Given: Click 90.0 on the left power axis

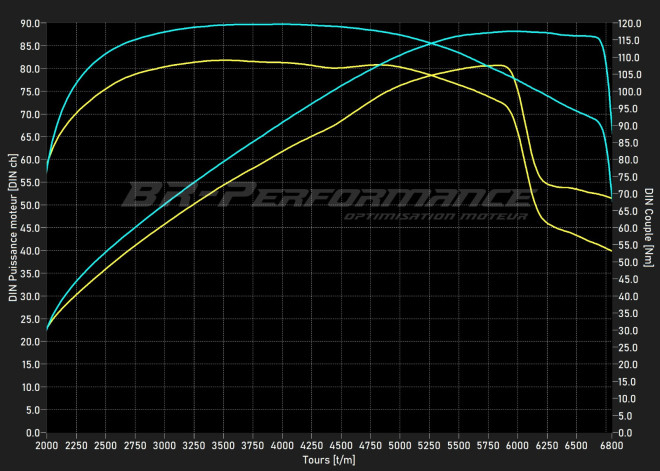Looking at the screenshot, I should [30, 23].
